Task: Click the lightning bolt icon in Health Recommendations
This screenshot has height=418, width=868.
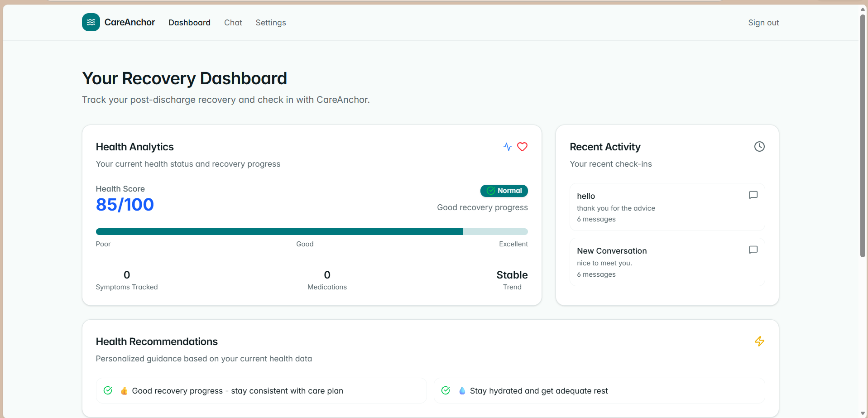Action: (759, 341)
